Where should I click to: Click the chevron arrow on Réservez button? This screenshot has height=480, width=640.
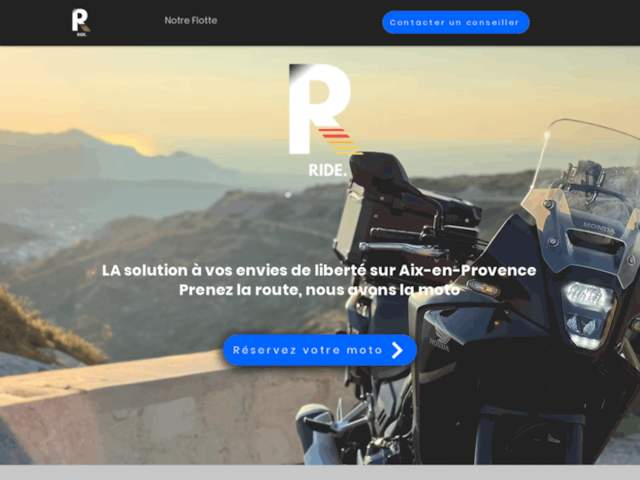point(398,350)
